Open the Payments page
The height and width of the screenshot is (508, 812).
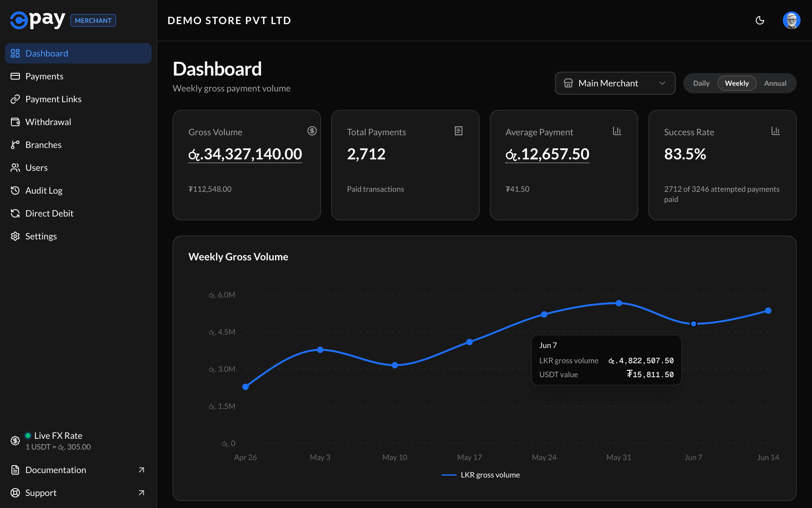coord(78,76)
